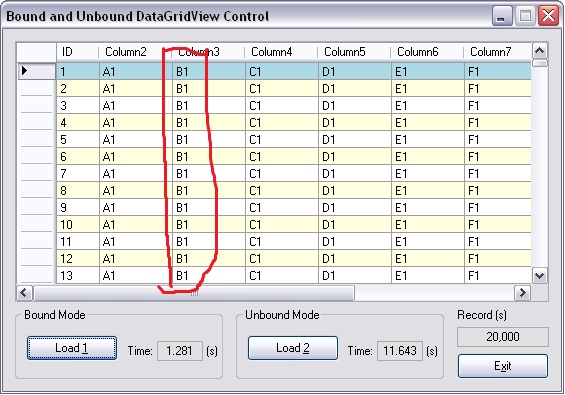Click the Column7 header
Screen dimensions: 565x395
tap(497, 52)
